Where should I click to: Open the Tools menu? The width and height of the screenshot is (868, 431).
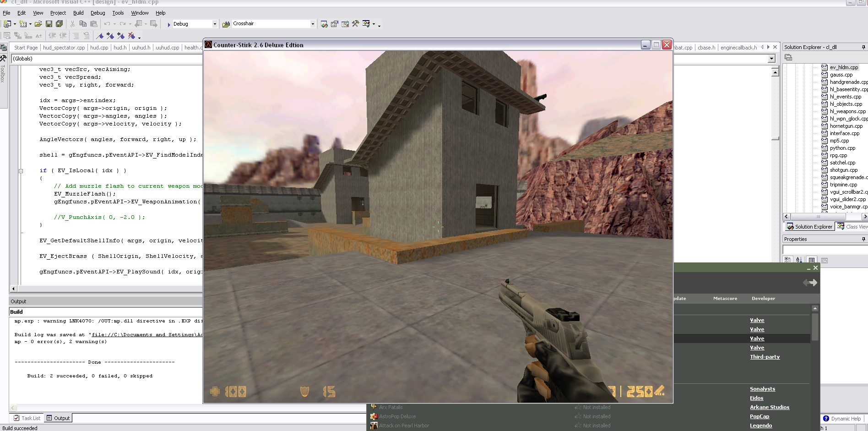tap(118, 13)
